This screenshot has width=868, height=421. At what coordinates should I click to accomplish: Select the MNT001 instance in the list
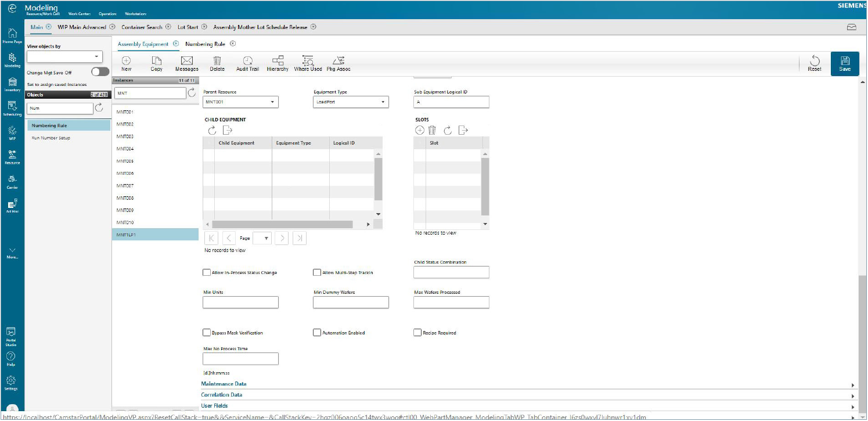point(124,111)
